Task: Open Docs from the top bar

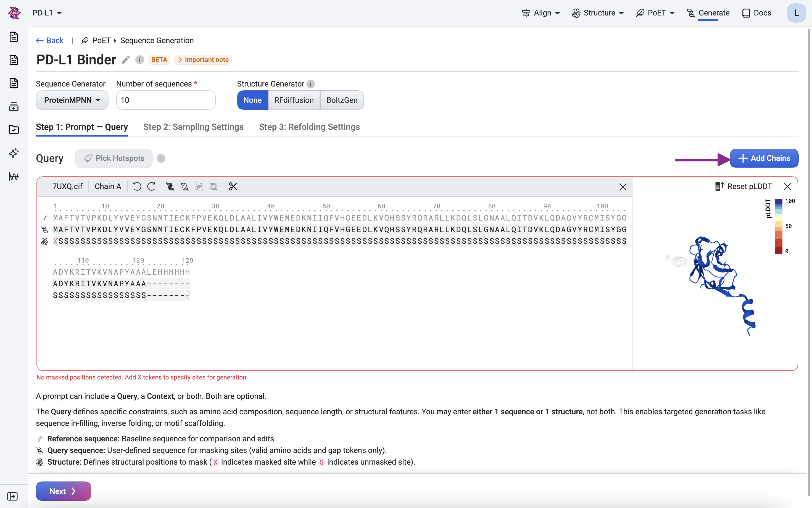Action: point(756,13)
